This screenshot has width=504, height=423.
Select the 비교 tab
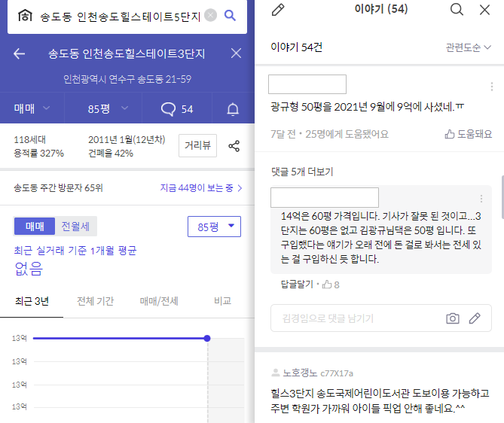(x=222, y=301)
